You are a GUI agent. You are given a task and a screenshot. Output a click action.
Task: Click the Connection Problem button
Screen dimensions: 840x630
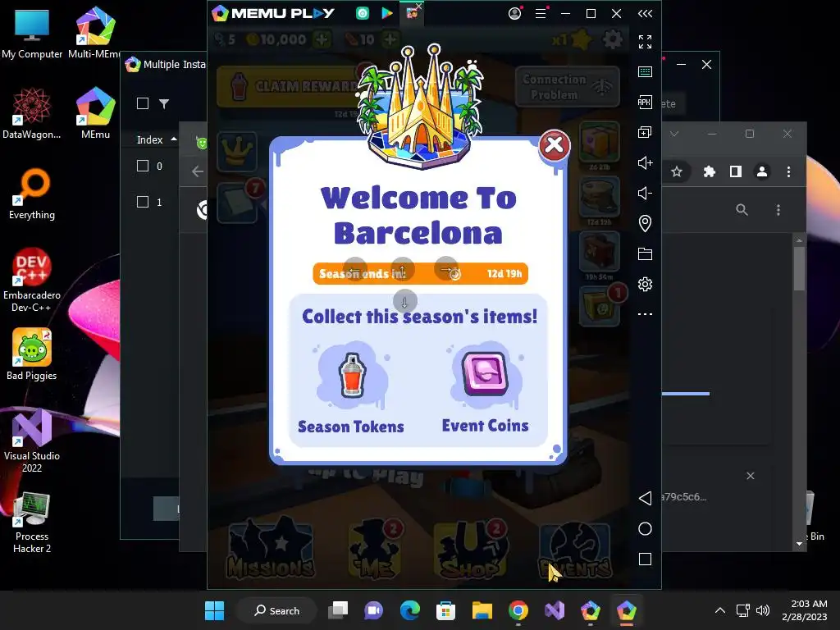[568, 87]
